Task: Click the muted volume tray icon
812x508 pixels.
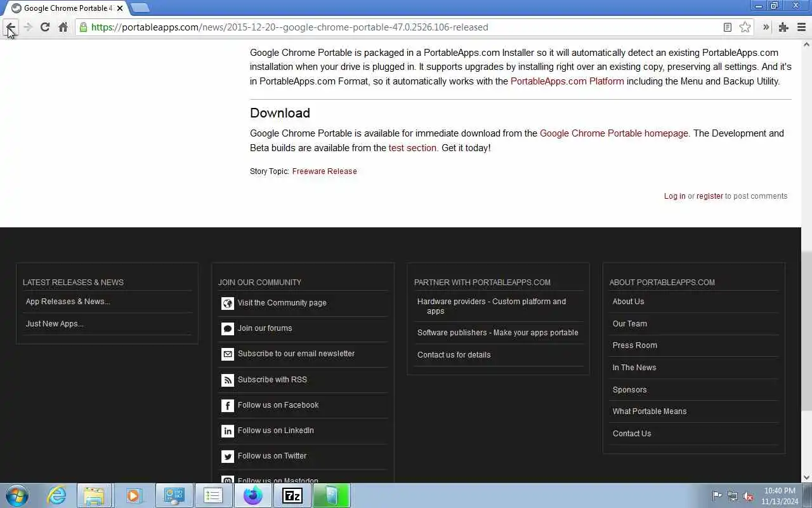Action: pos(748,496)
